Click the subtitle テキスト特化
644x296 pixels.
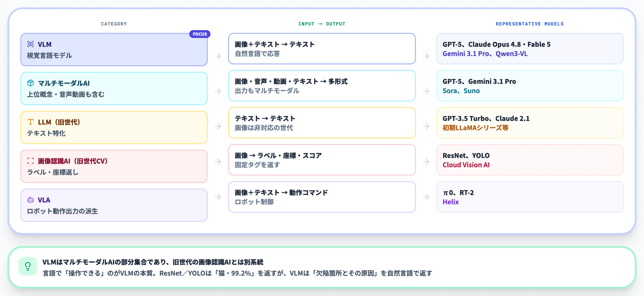pyautogui.click(x=46, y=133)
